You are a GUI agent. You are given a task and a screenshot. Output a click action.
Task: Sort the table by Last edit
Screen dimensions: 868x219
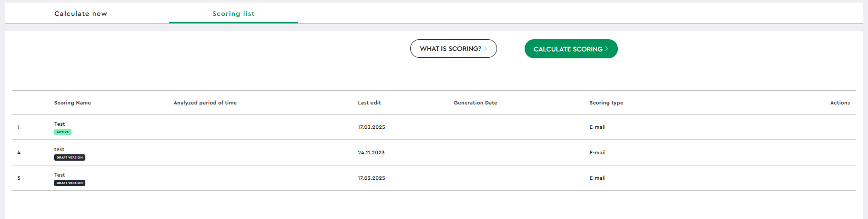tap(369, 103)
